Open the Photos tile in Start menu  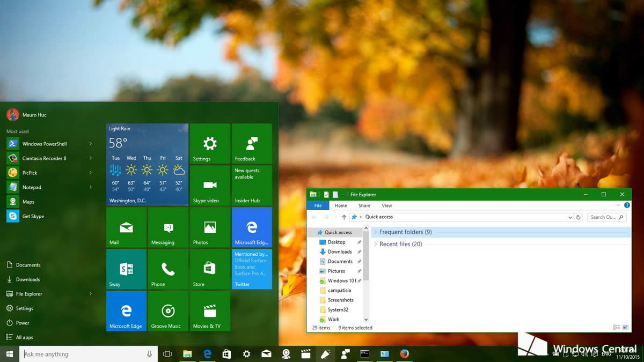pos(209,227)
